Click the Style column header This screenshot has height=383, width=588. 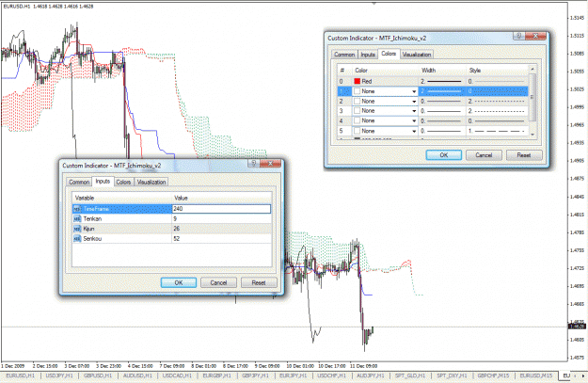click(498, 71)
